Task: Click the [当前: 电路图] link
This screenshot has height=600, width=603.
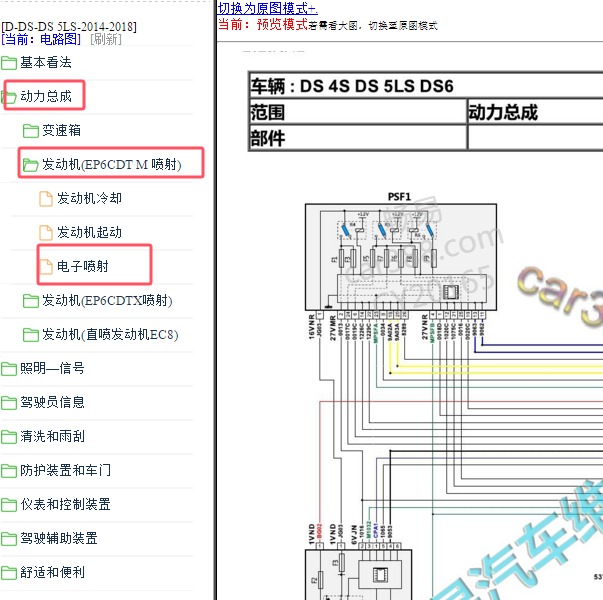Action: point(42,39)
